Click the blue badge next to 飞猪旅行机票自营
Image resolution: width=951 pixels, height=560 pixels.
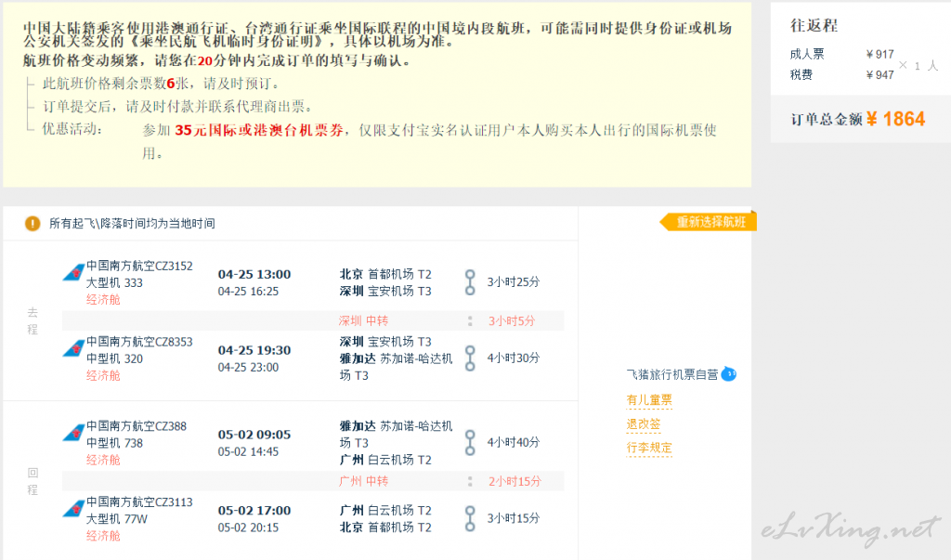[729, 374]
